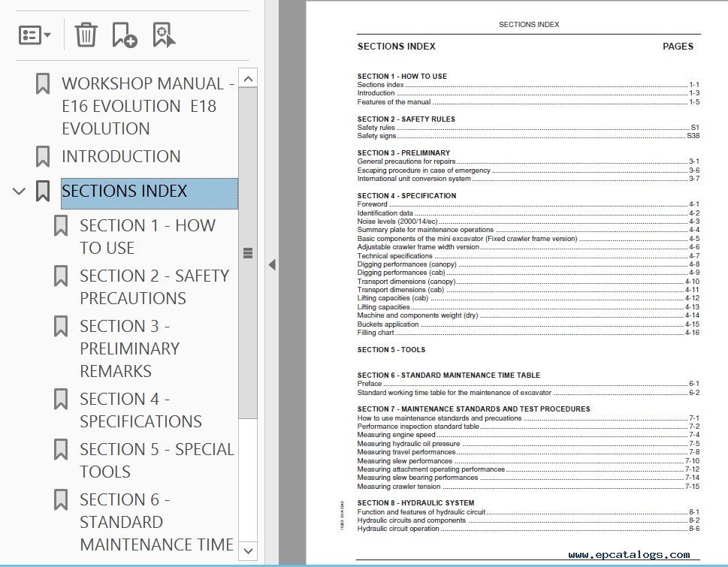Viewport: 728px width, 567px height.
Task: Click 'Function and features of hydraulic circuit'
Action: (528, 511)
